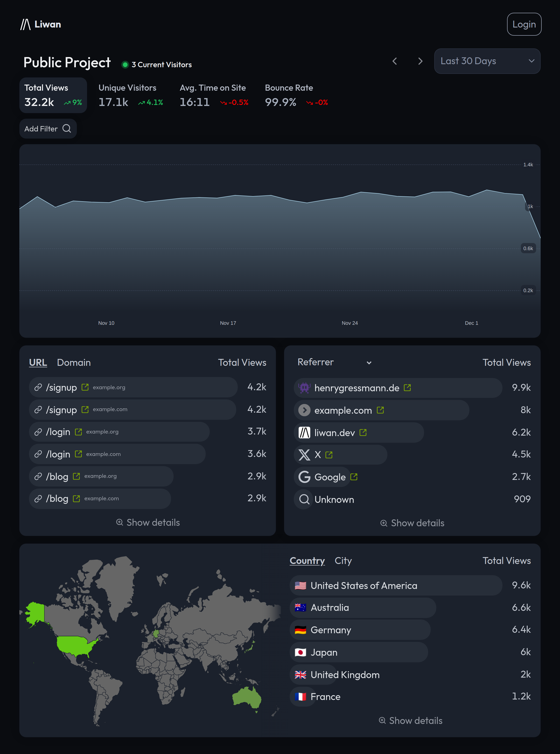Open the Last 30 Days date range dropdown

487,61
